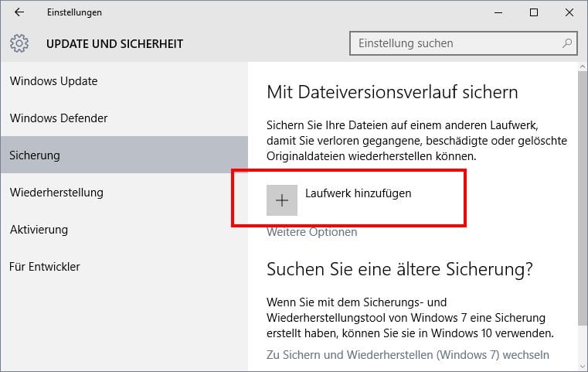Select Sicherung in sidebar

tap(124, 155)
